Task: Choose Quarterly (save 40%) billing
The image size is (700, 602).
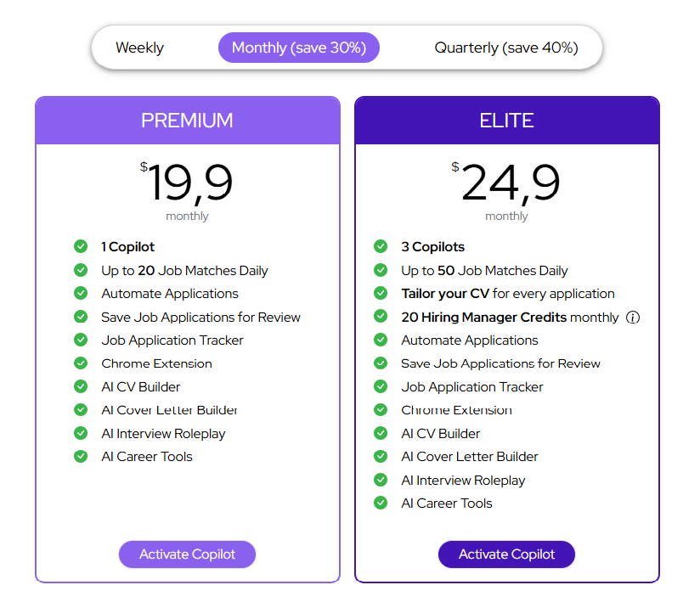Action: 505,48
